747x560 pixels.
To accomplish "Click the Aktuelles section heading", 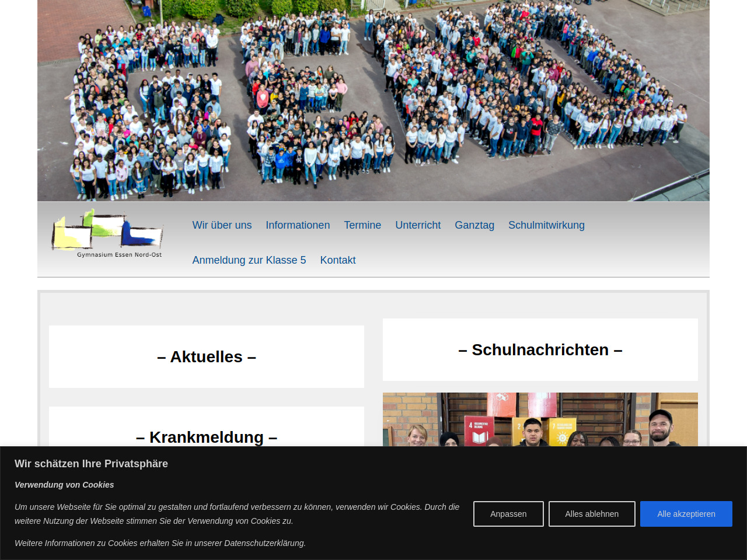I will 207,357.
